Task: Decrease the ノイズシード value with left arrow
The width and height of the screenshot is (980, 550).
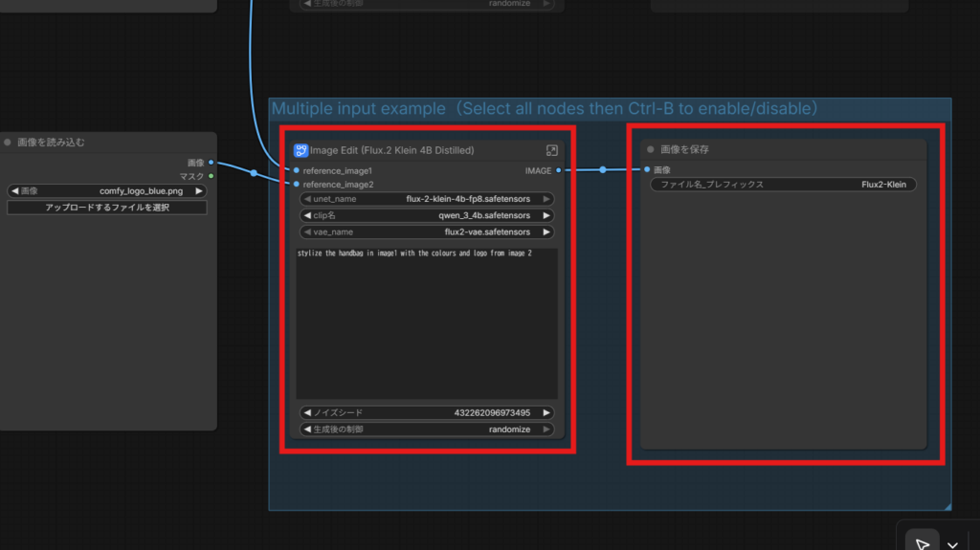Action: [307, 412]
